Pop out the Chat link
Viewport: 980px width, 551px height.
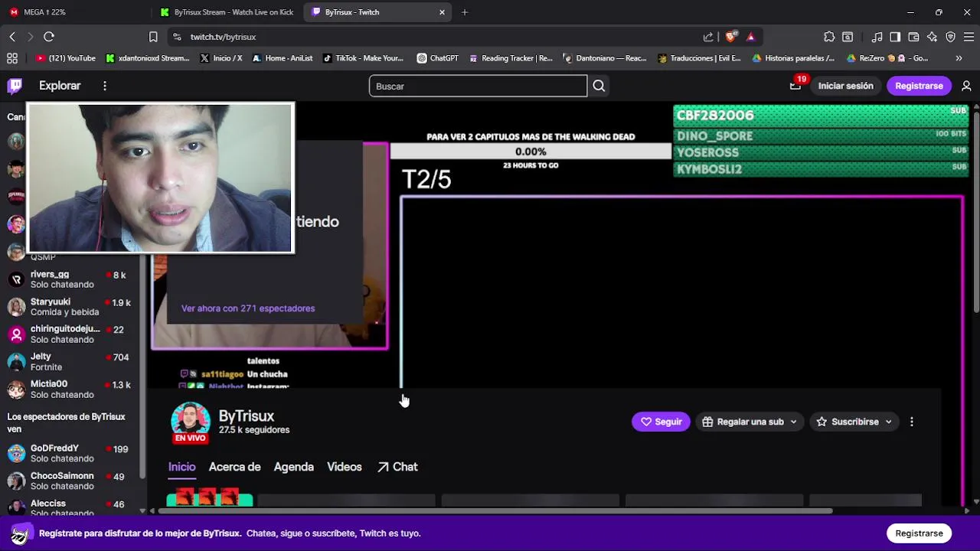[x=397, y=467]
